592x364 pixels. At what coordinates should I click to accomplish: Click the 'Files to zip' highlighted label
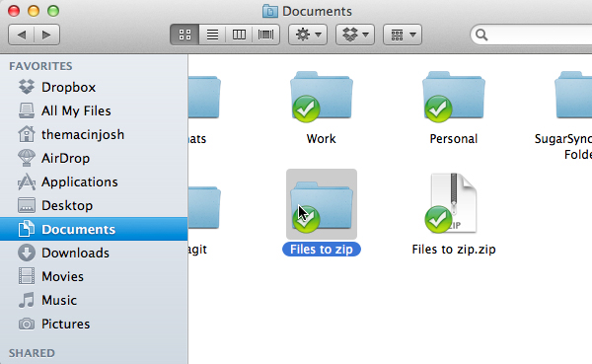(x=322, y=250)
